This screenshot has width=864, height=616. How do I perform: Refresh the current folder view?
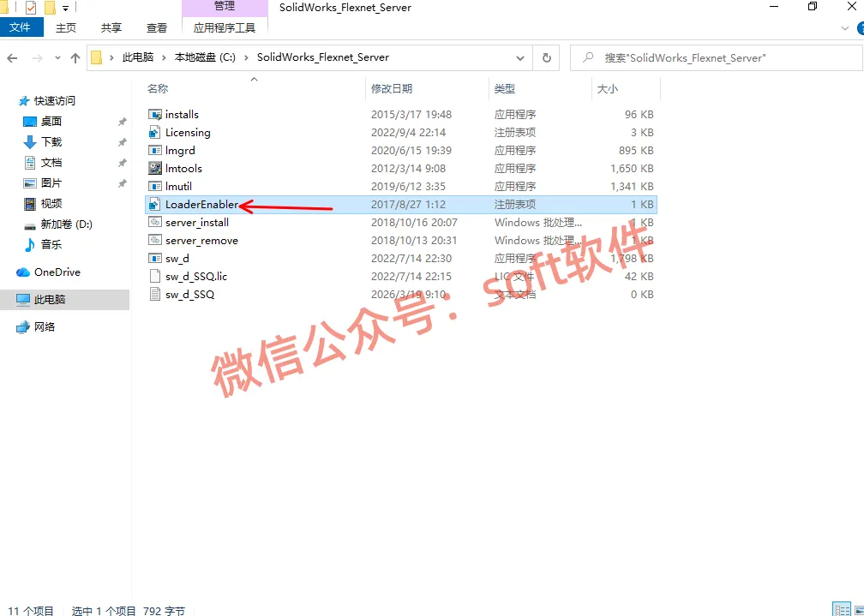point(547,58)
